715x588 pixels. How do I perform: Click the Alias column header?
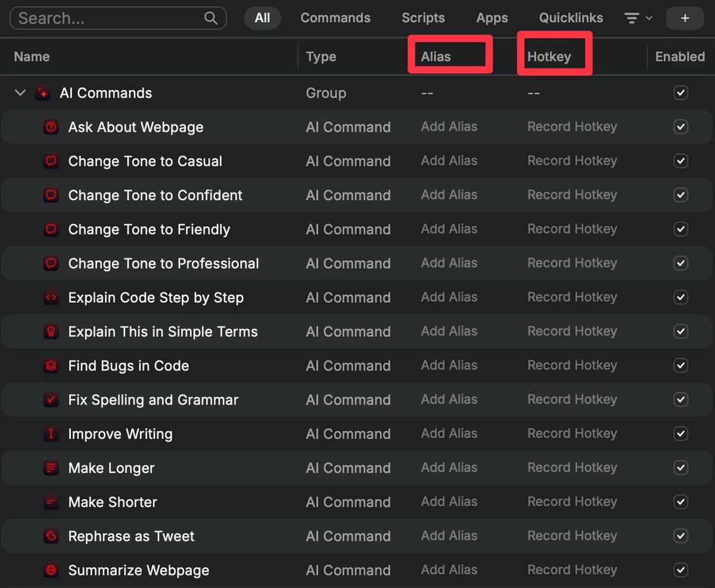pyautogui.click(x=436, y=57)
